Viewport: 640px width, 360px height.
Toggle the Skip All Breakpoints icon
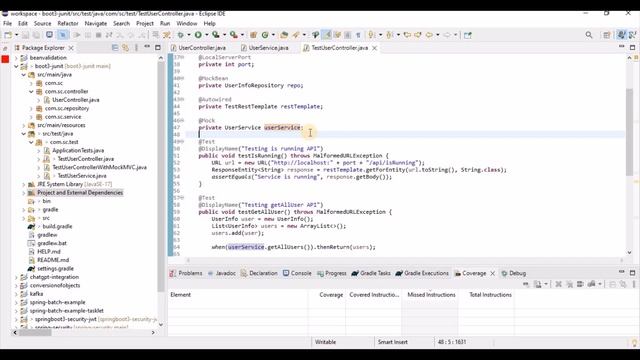(x=63, y=35)
